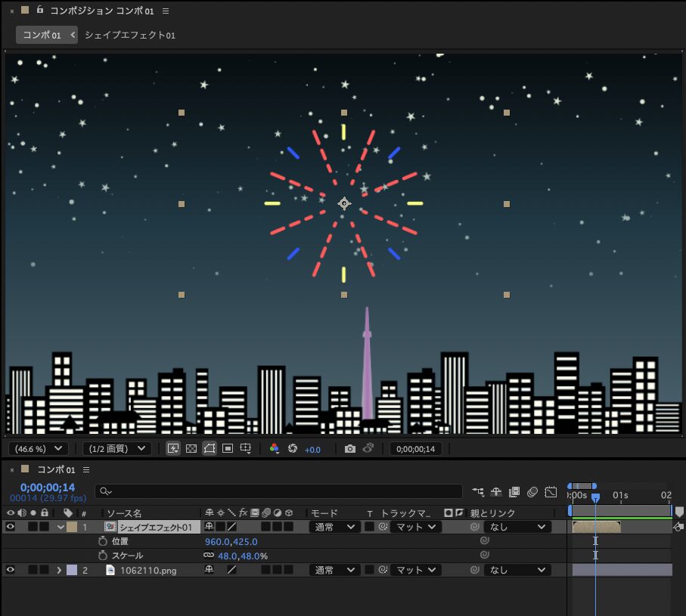Toggle quality switch for 1062110.png
686x616 pixels.
click(232, 570)
